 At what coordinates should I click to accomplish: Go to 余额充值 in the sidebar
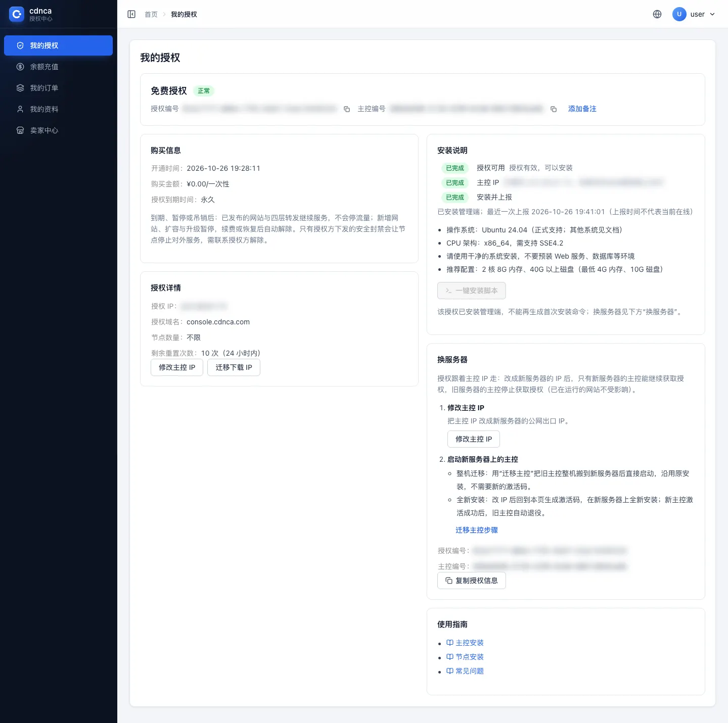tap(58, 67)
